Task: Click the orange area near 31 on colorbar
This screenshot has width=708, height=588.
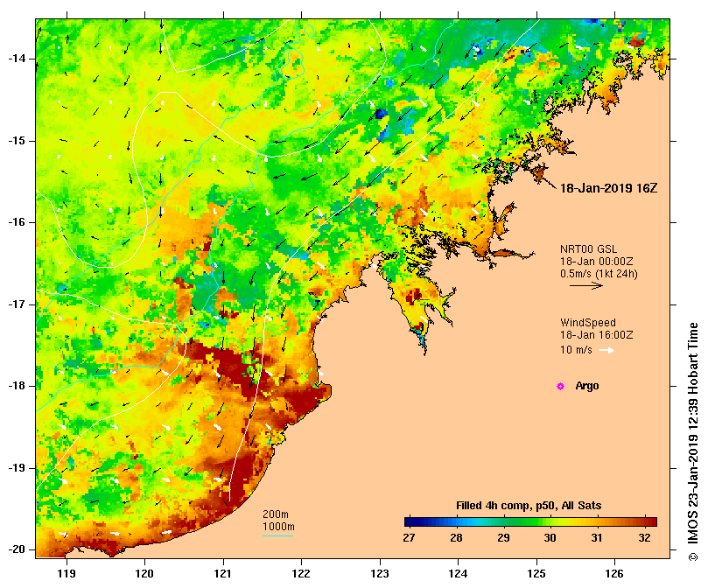Action: point(597,522)
